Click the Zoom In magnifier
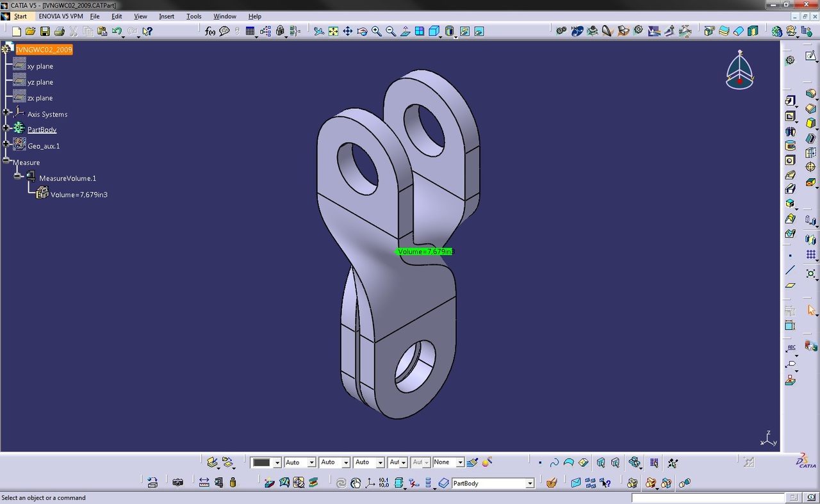This screenshot has height=504, width=820. pos(377,31)
